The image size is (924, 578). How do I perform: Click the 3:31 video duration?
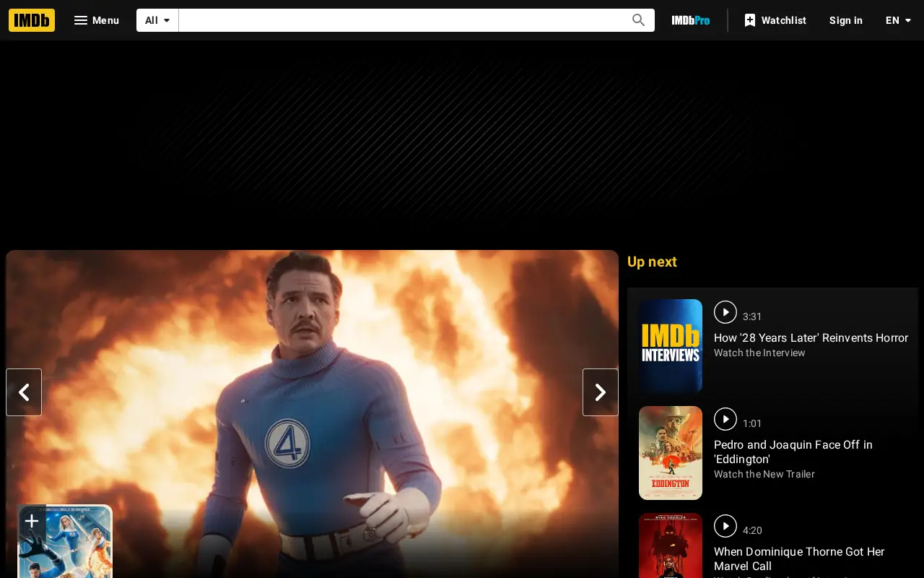tap(752, 316)
